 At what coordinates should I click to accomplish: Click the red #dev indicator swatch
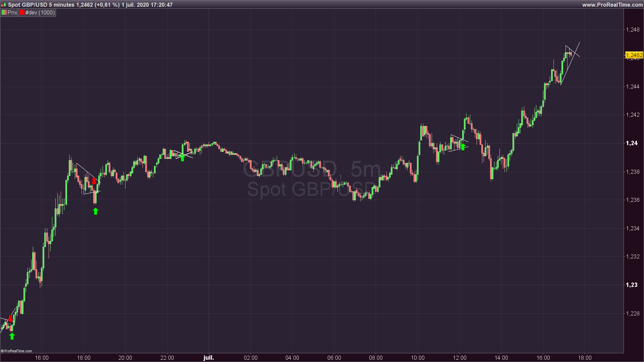pos(22,13)
